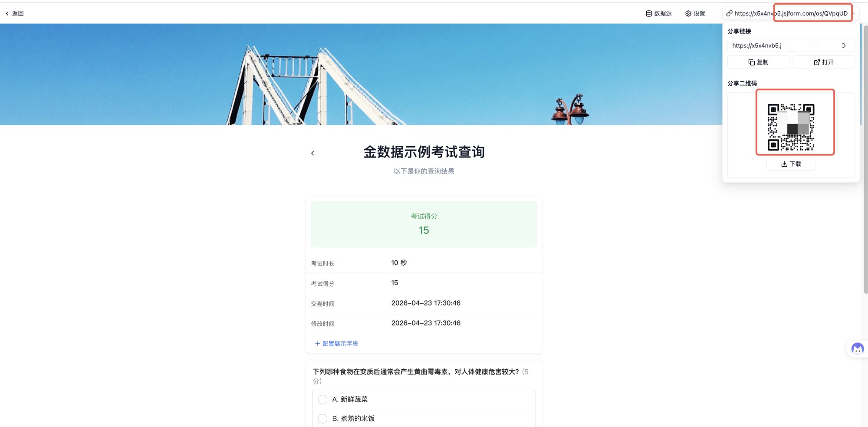The image size is (868, 427).
Task: Open the share link with 打开
Action: (823, 62)
